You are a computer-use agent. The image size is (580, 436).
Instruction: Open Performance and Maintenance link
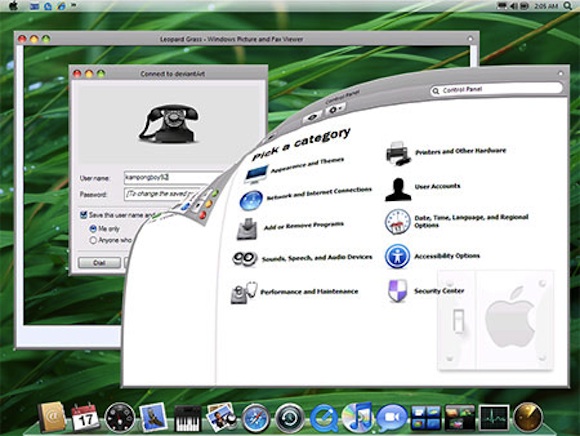coord(309,291)
